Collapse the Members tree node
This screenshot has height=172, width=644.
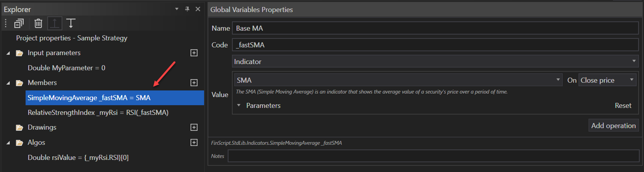coord(8,83)
